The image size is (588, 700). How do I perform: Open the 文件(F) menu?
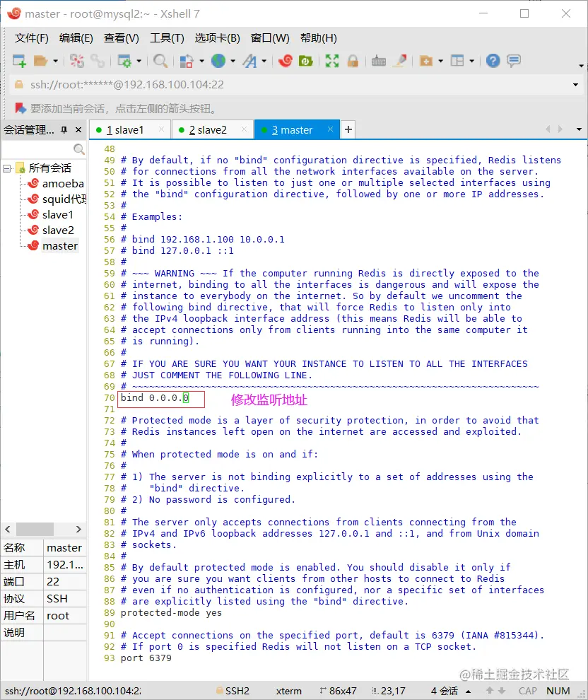click(x=31, y=38)
